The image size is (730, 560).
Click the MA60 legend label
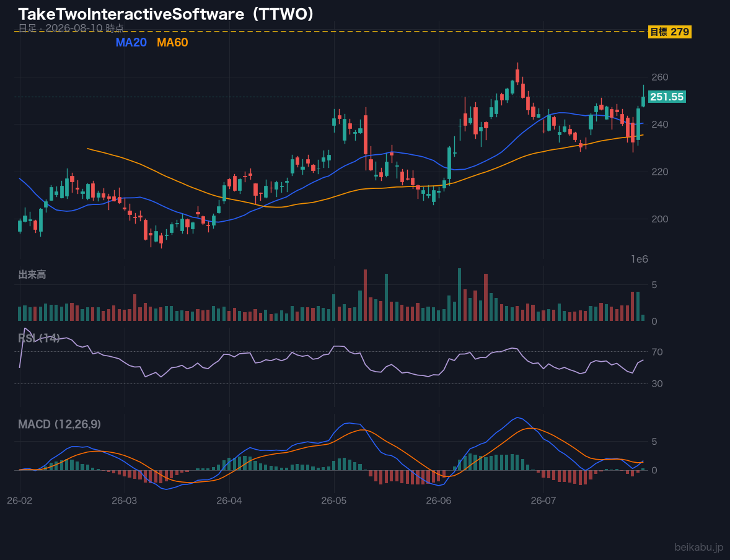point(172,42)
